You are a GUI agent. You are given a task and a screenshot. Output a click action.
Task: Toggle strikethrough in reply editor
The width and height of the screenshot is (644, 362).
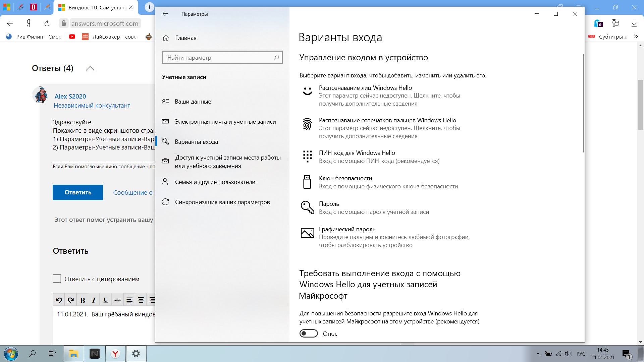tap(117, 300)
